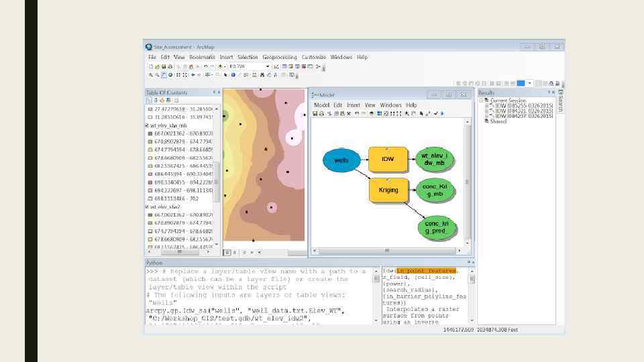Screen dimensions: 644x362
Task: Select the Zoom In tool
Action: (151, 75)
